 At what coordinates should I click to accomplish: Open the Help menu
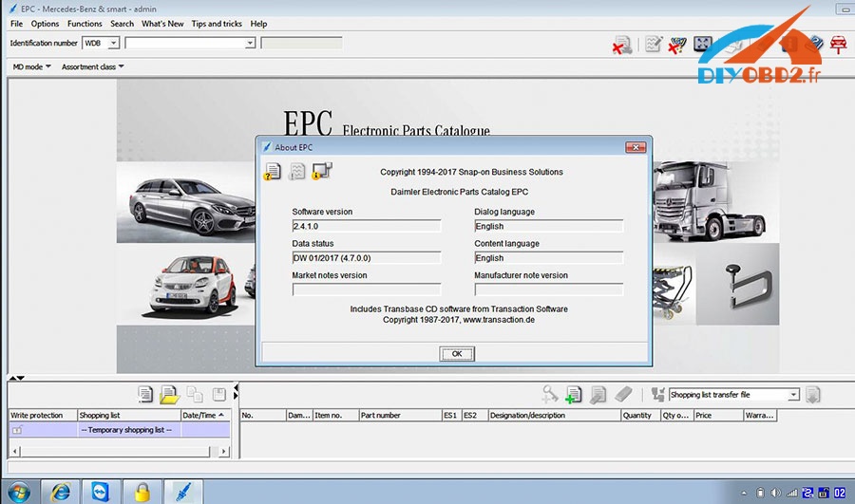tap(258, 24)
